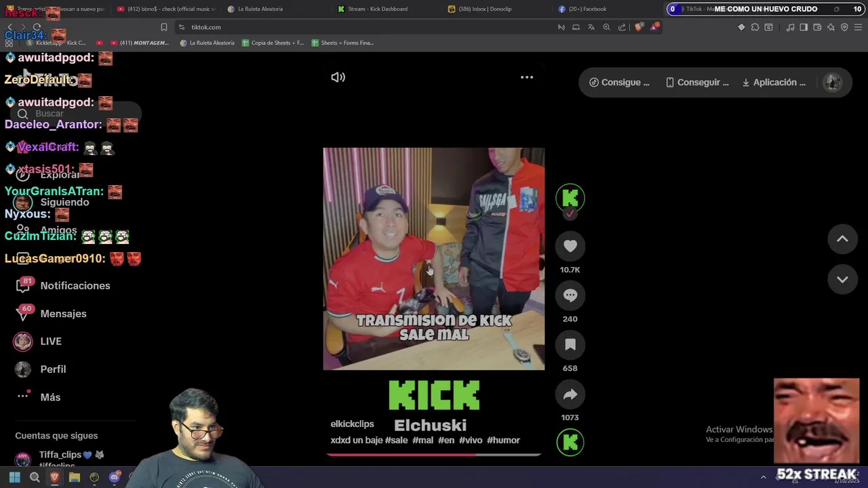Seek on the video progress bar
This screenshot has width=868, height=488.
433,455
